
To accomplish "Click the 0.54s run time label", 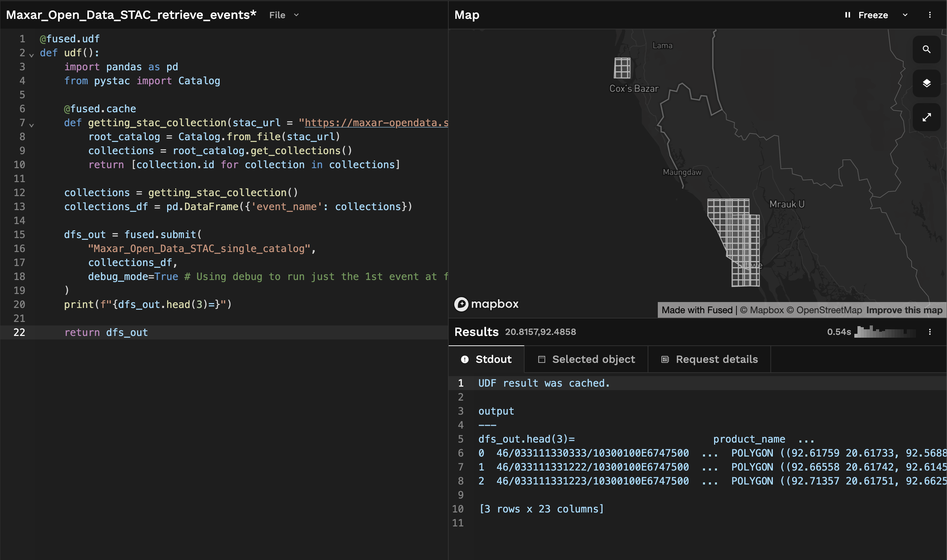I will coord(839,332).
